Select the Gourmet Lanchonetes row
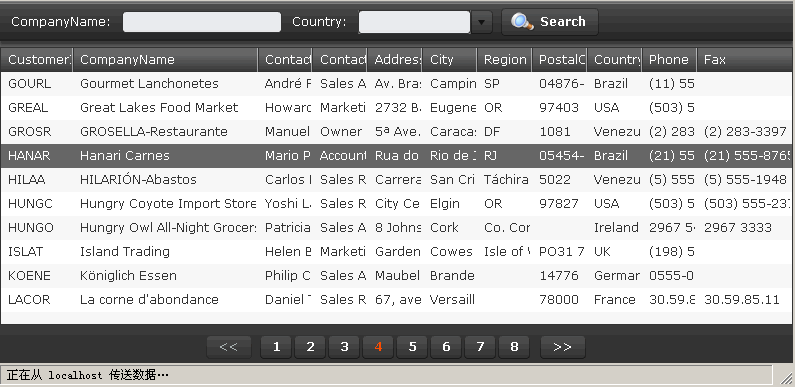Image resolution: width=795 pixels, height=387 pixels. pyautogui.click(x=397, y=84)
